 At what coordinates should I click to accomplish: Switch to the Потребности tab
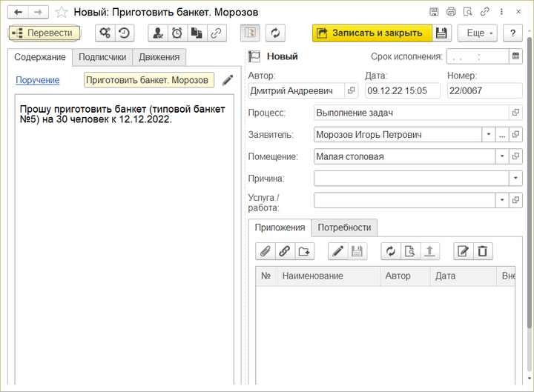point(344,227)
